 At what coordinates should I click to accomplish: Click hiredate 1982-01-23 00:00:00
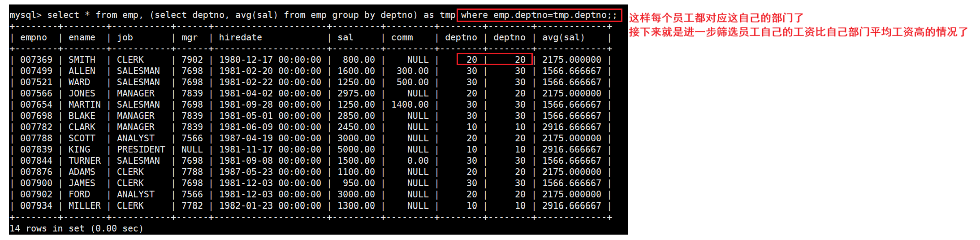(270, 205)
